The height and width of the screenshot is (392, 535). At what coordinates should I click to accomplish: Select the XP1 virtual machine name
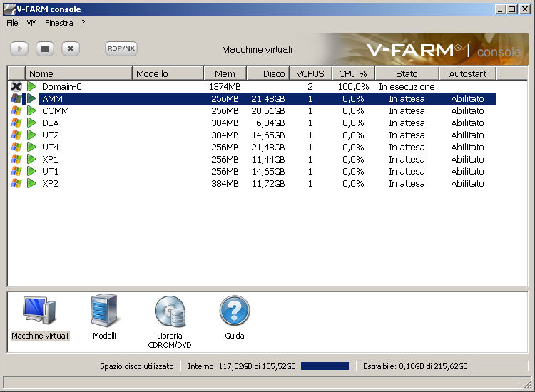(x=50, y=159)
